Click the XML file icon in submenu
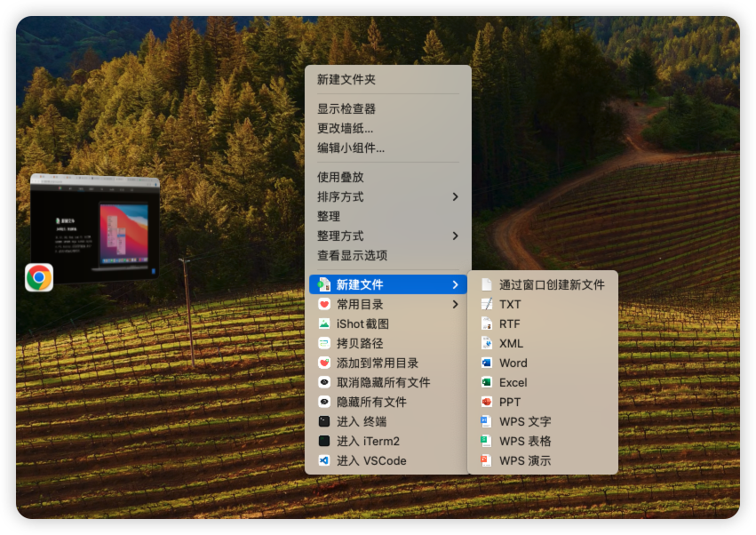The image size is (756, 535). pyautogui.click(x=487, y=343)
